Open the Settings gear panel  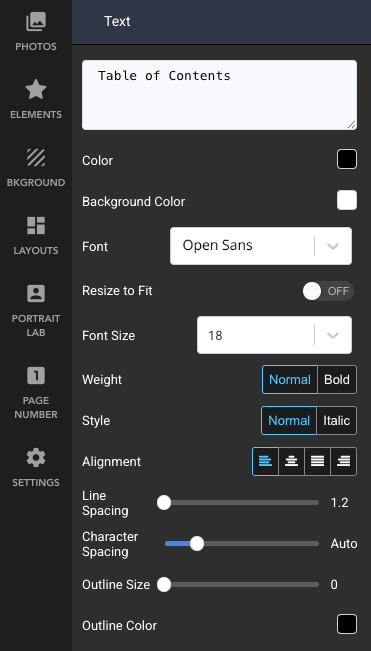(36, 467)
